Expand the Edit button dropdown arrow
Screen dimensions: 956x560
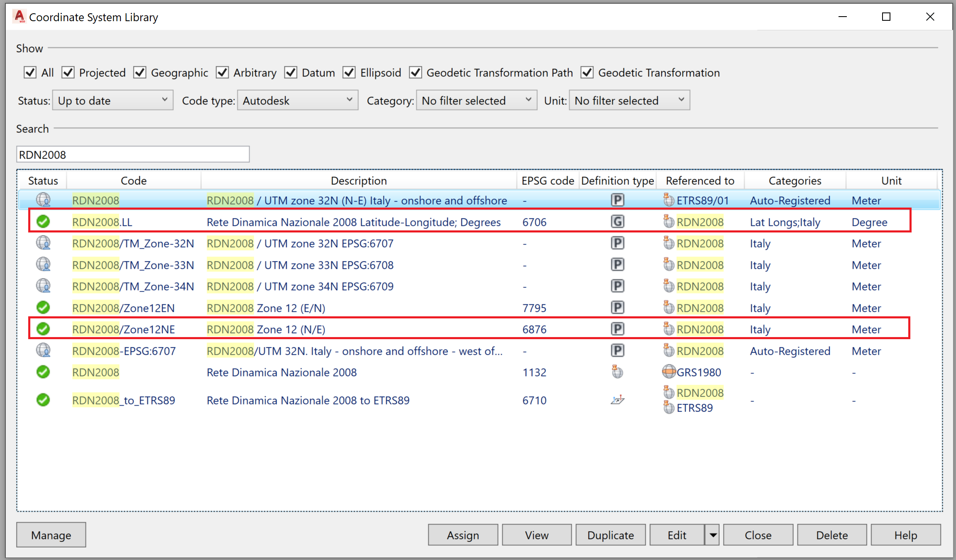tap(713, 535)
